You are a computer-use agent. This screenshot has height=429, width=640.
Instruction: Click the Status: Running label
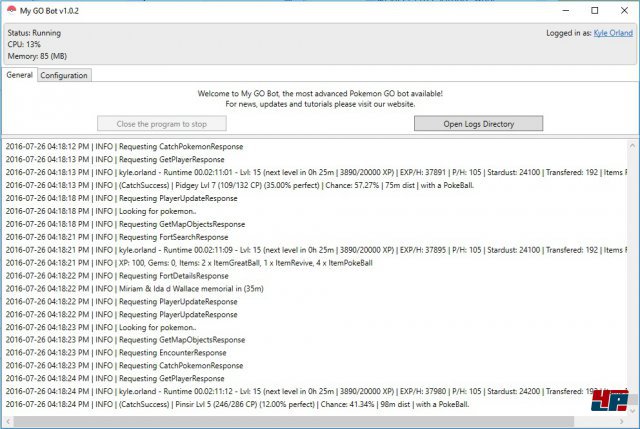pyautogui.click(x=34, y=33)
